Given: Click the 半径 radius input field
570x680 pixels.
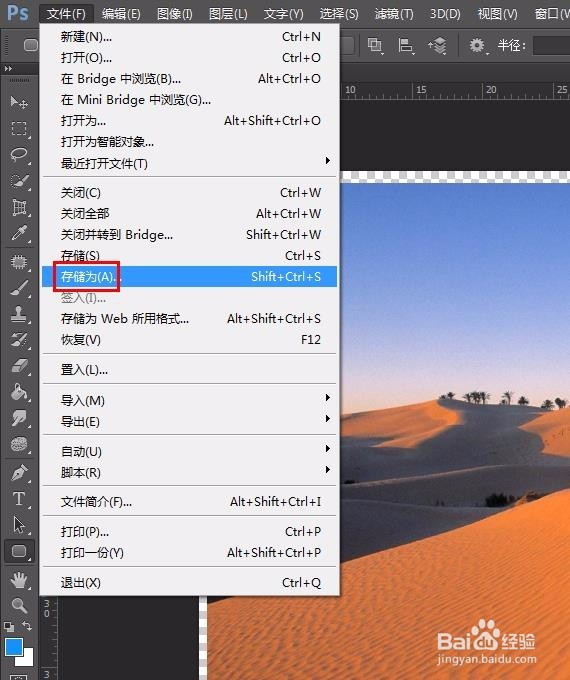Looking at the screenshot, I should (551, 45).
